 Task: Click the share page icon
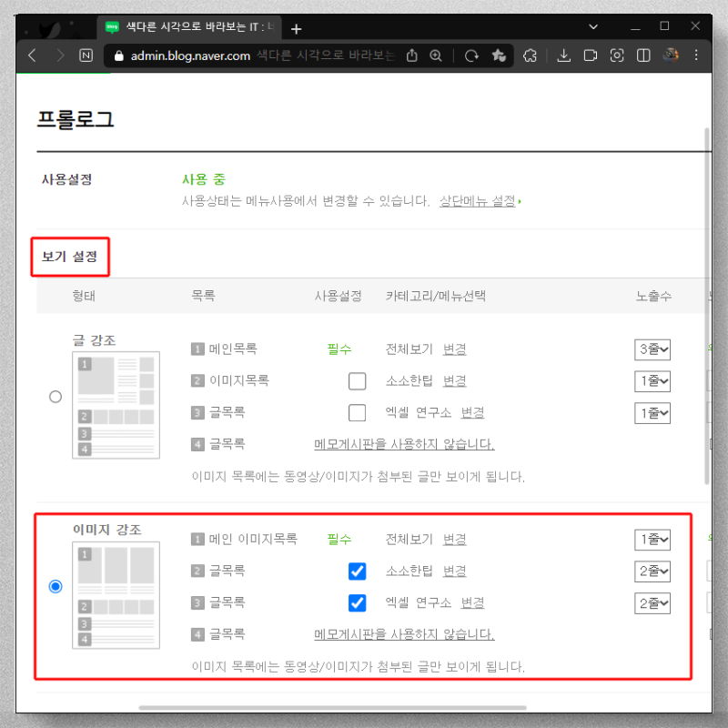pos(411,56)
